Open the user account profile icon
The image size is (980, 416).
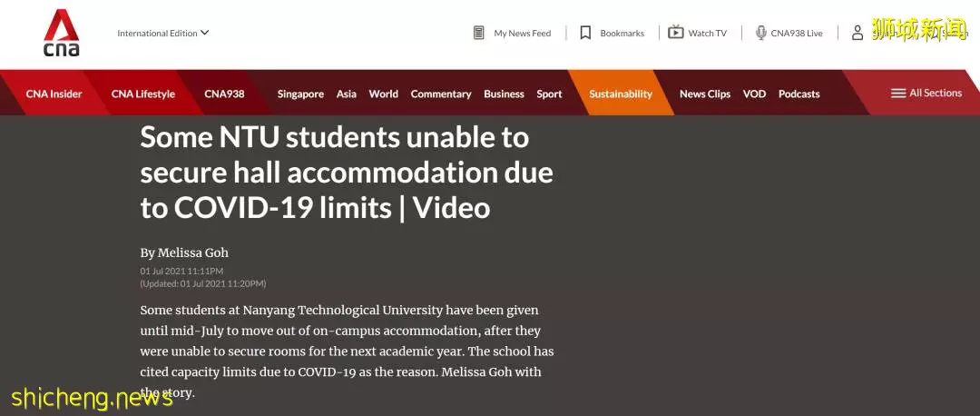click(x=857, y=34)
